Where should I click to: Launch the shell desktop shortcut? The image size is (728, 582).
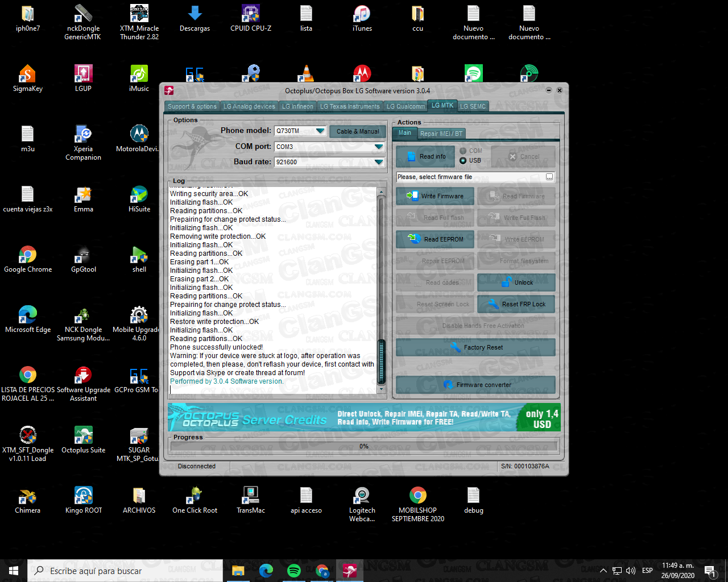click(139, 260)
